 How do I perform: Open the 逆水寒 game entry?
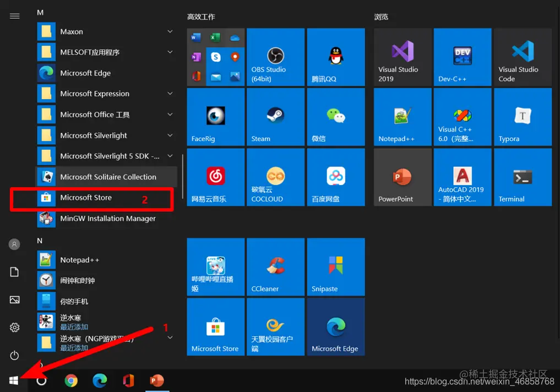[106, 322]
